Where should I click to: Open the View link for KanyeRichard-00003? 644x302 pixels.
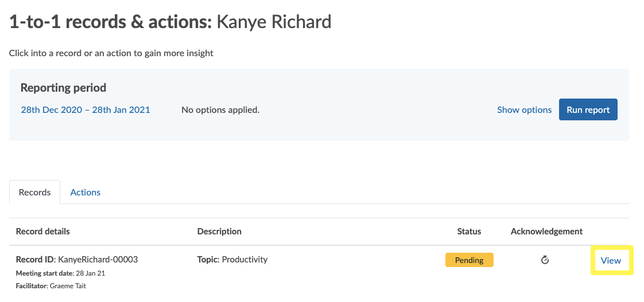click(611, 260)
